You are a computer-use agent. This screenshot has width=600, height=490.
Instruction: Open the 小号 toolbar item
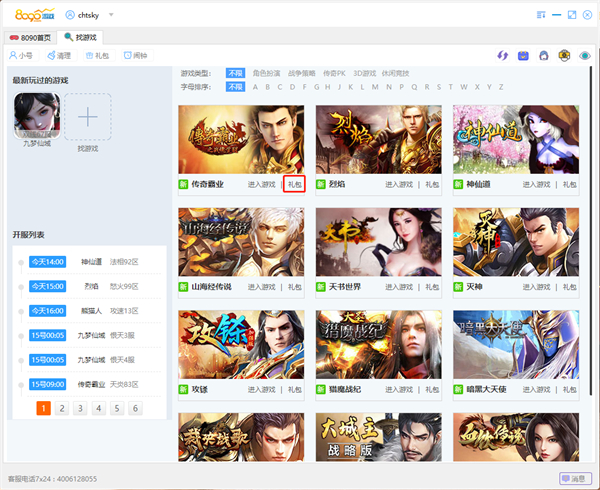(21, 55)
